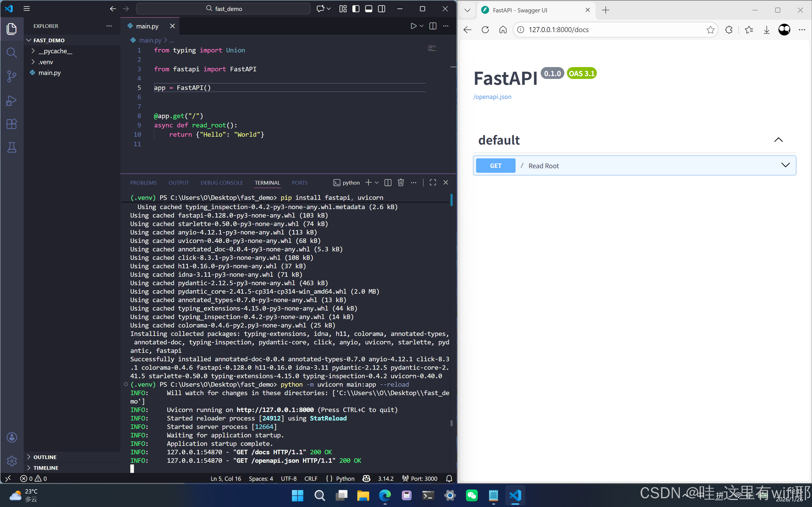Open the Accounts menu icon

[12, 437]
